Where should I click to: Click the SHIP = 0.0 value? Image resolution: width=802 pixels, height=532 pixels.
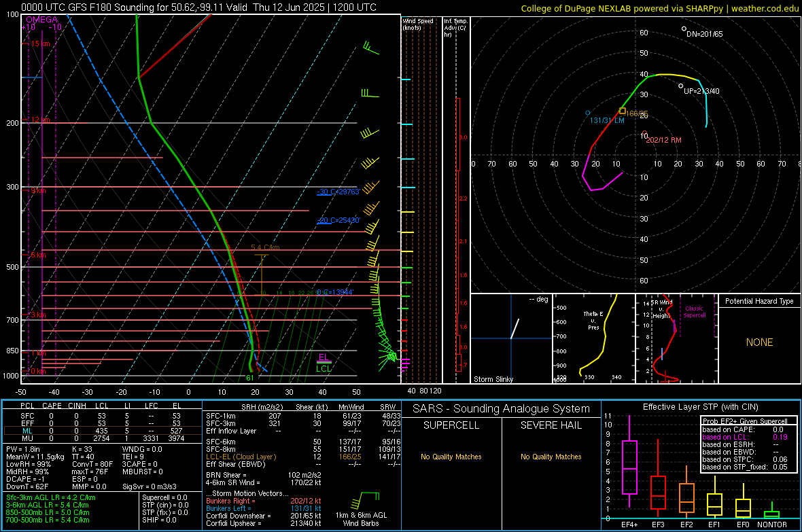coord(159,520)
